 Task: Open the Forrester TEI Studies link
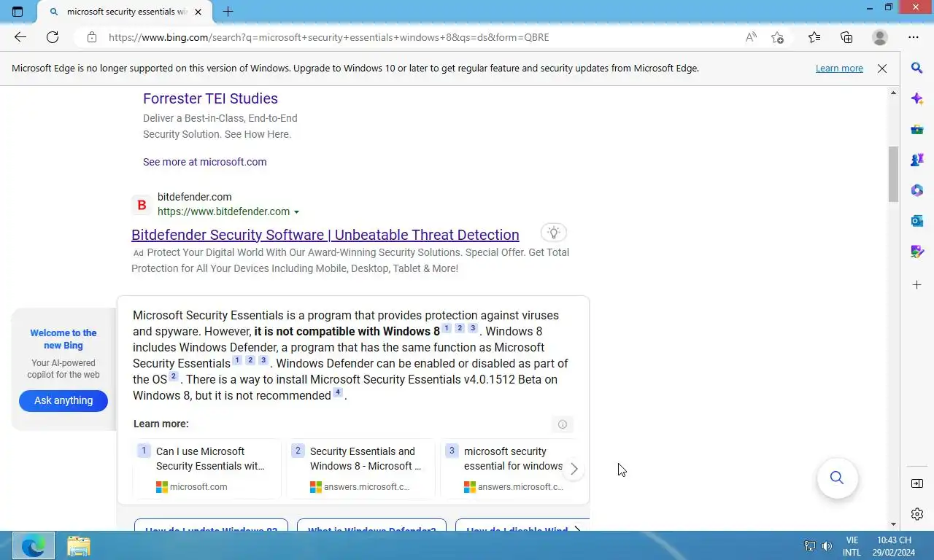pyautogui.click(x=210, y=98)
